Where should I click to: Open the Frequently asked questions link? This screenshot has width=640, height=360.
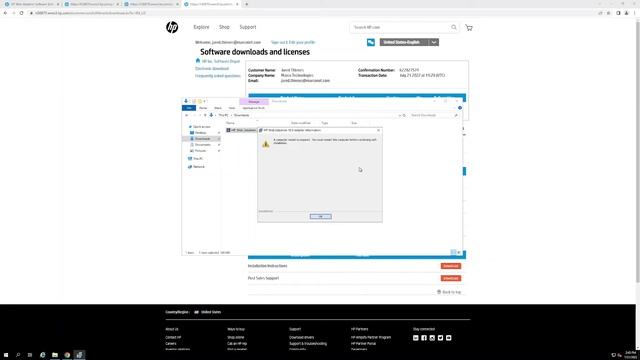click(x=218, y=76)
